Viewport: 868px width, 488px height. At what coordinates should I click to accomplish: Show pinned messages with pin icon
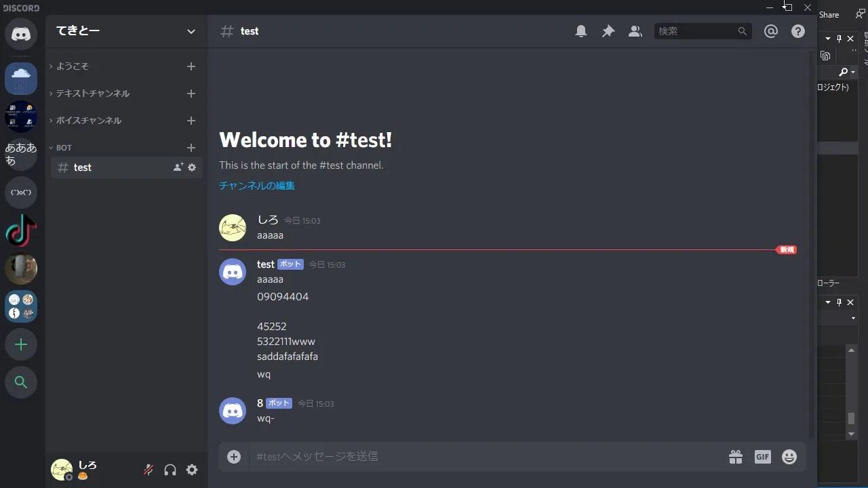(x=608, y=31)
